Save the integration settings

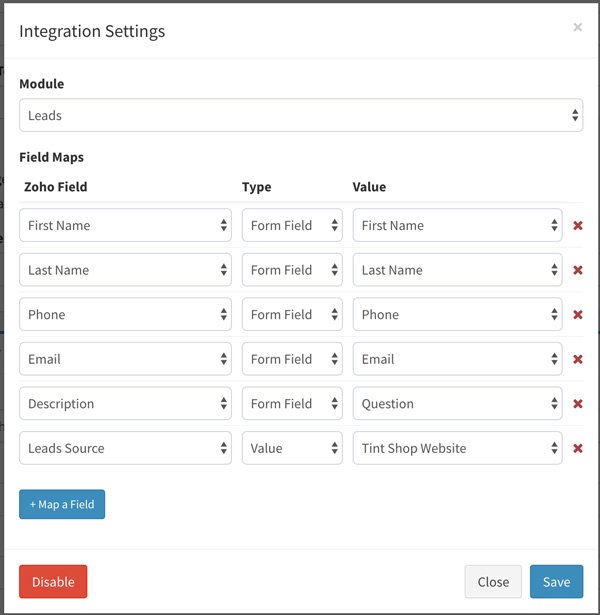point(556,582)
